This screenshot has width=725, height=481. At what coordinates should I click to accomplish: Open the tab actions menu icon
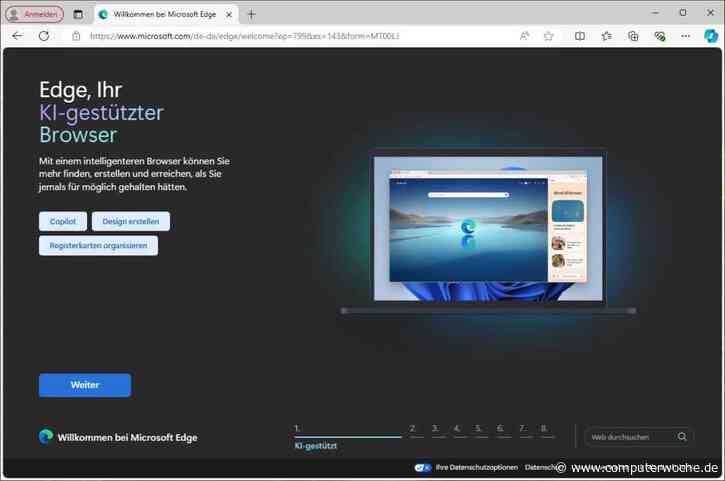78,14
